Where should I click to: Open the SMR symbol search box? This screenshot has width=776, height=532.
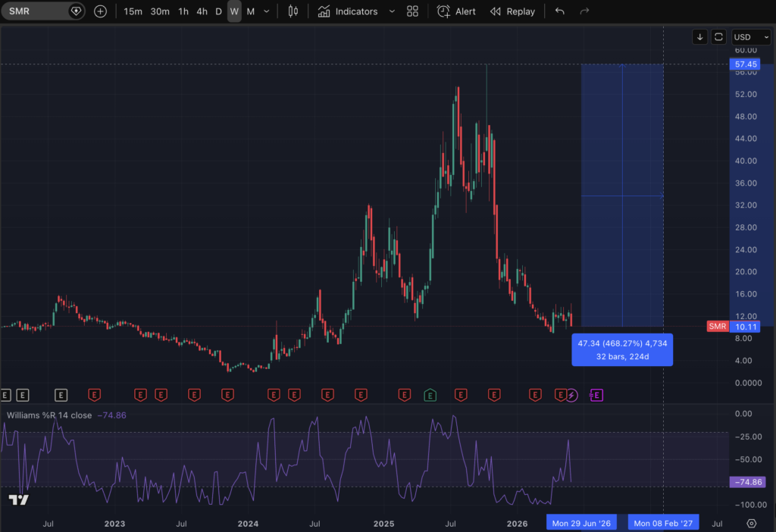(42, 11)
